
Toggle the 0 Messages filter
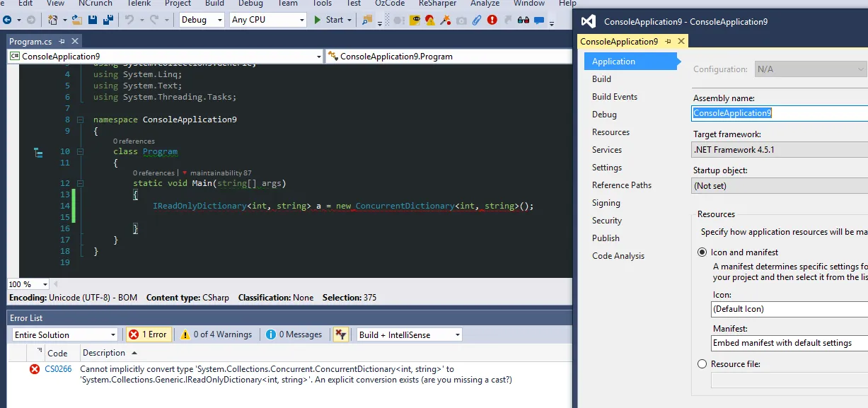coord(295,334)
